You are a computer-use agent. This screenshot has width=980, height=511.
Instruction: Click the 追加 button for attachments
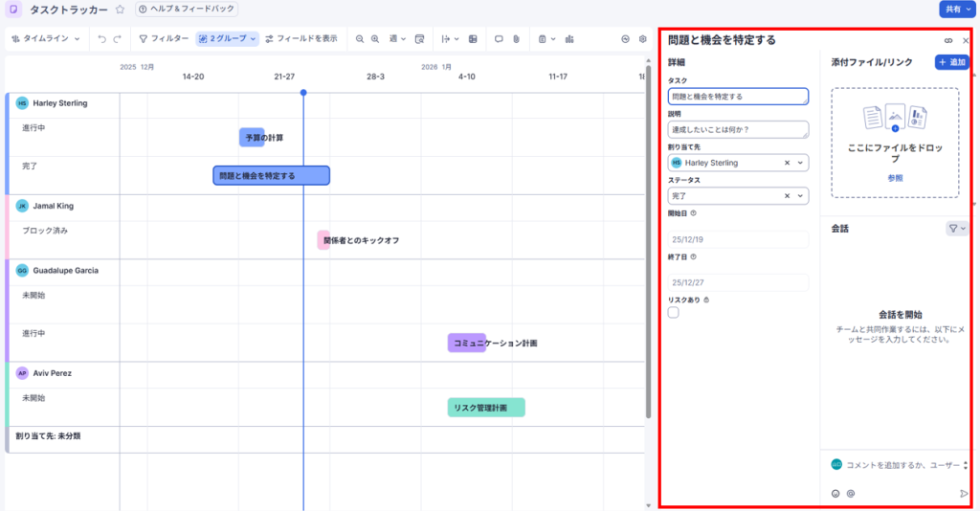tap(951, 62)
